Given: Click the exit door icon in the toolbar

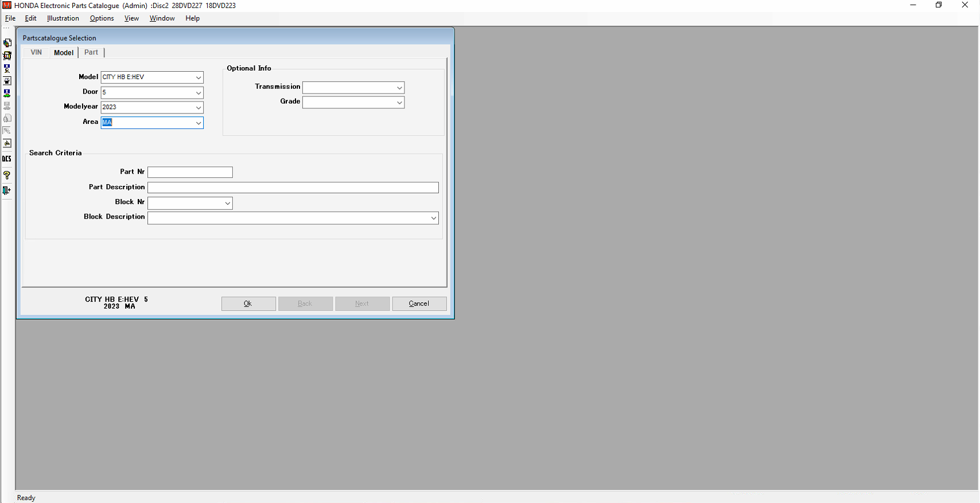Looking at the screenshot, I should pyautogui.click(x=7, y=190).
